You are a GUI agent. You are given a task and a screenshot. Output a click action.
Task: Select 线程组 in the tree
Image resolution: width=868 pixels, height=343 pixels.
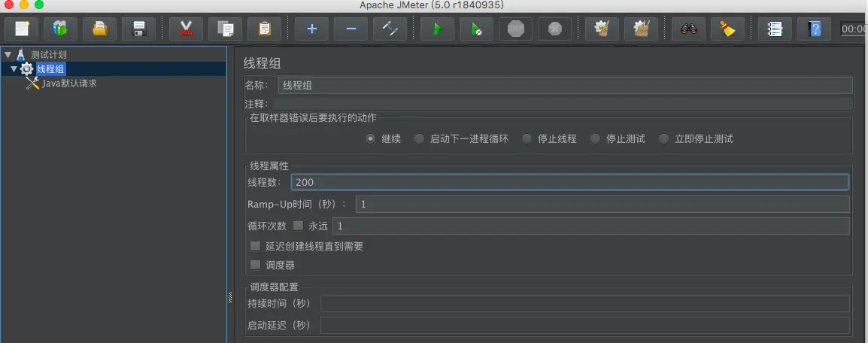click(51, 69)
